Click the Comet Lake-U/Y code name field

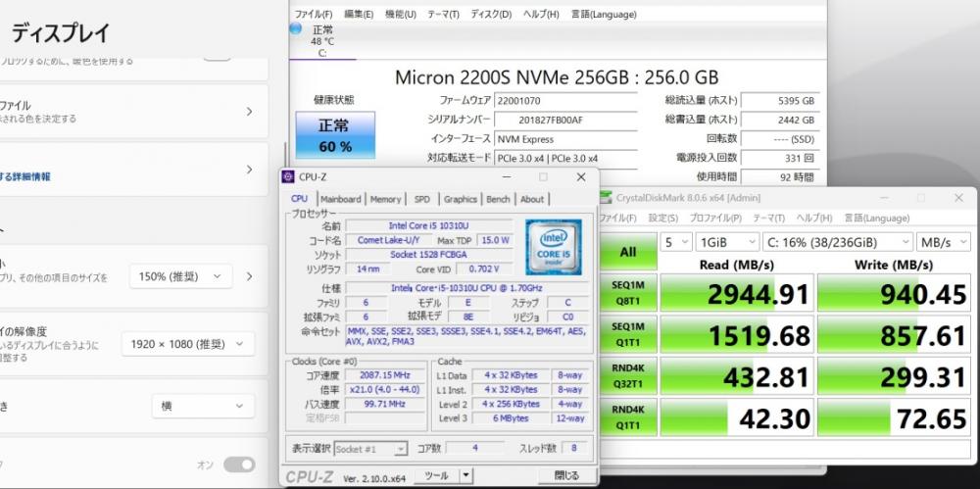[388, 240]
